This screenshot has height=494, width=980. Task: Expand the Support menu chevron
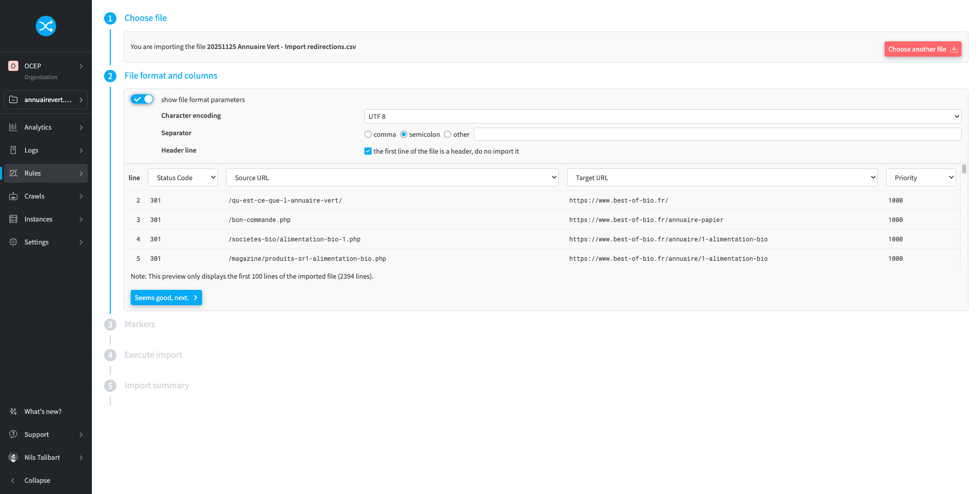tap(81, 435)
